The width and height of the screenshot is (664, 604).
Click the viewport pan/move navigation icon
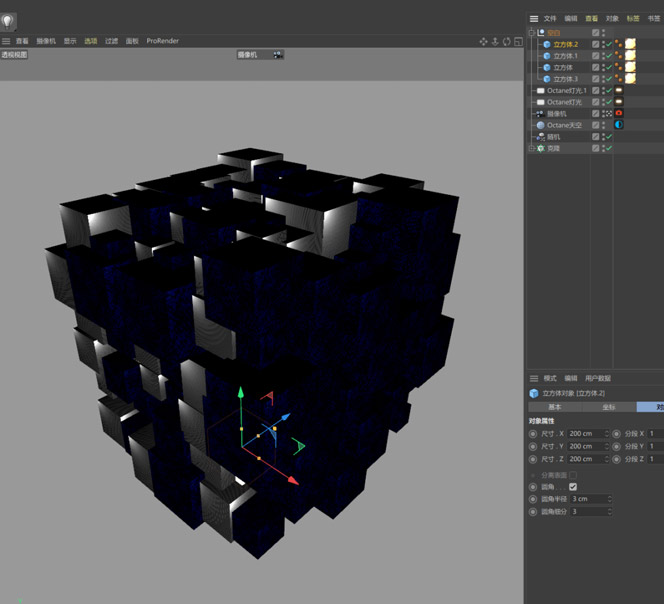[483, 42]
